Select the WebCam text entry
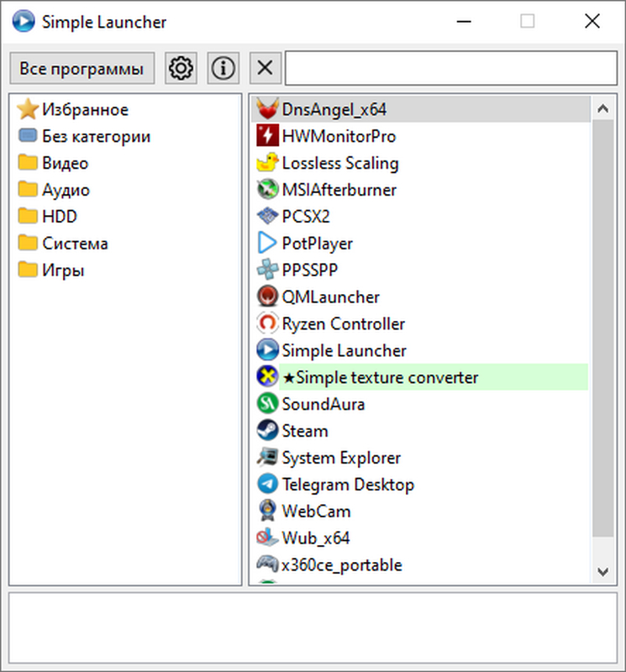 pyautogui.click(x=316, y=512)
